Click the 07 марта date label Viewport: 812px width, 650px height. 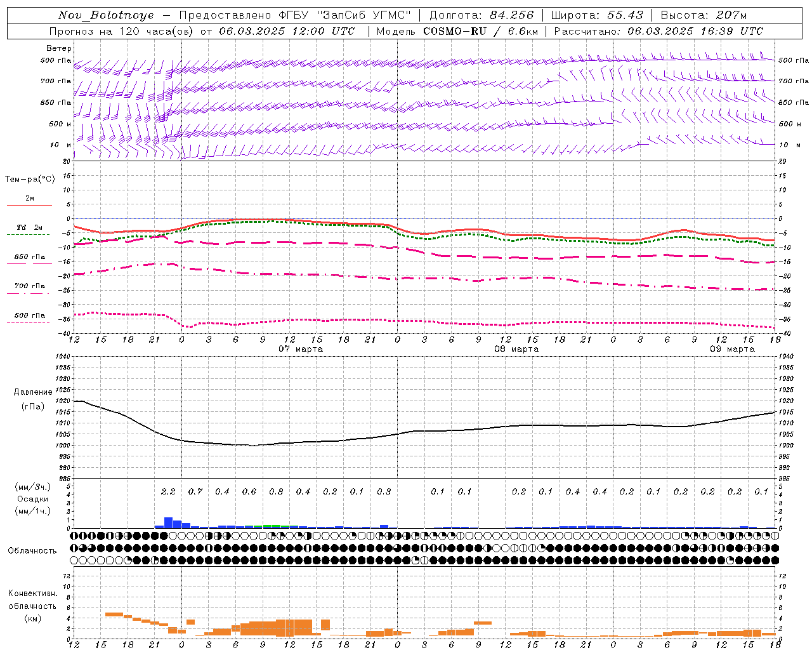point(301,349)
